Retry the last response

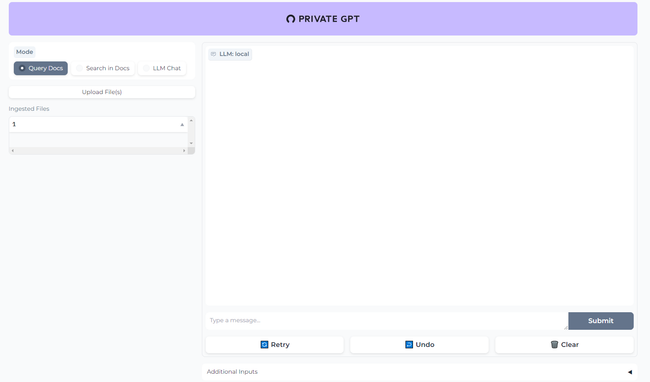[275, 345]
